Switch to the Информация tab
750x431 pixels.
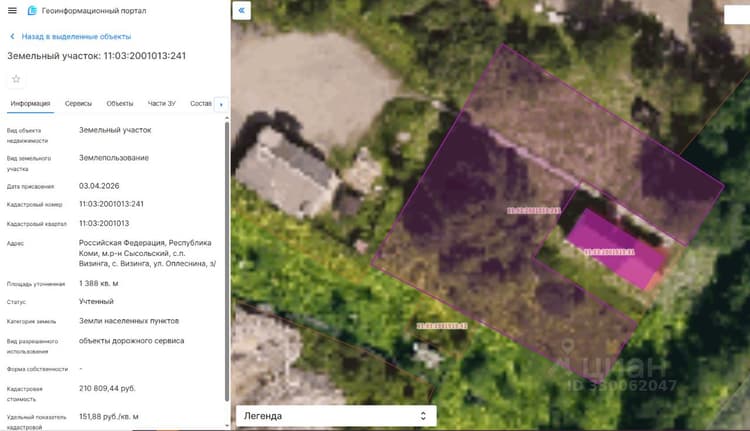tap(30, 103)
